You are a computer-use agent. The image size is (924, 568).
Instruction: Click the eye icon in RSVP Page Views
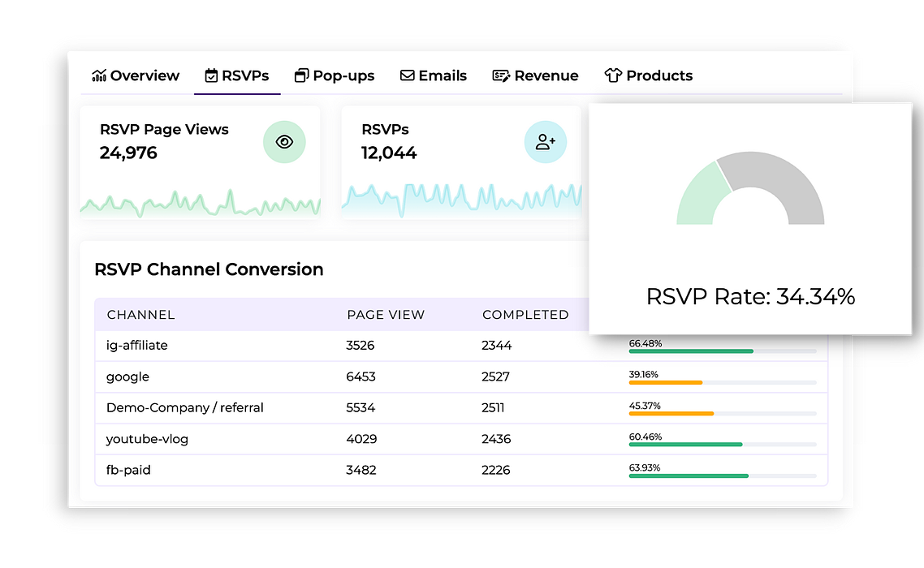tap(284, 142)
